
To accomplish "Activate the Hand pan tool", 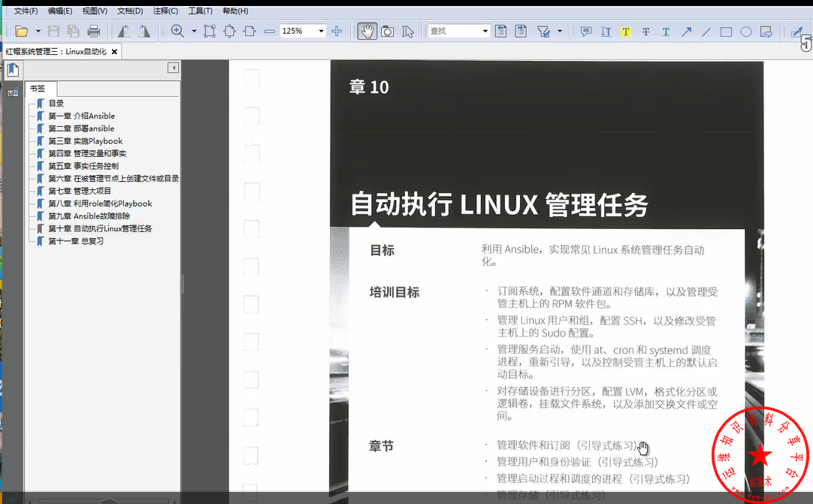I will coord(367,32).
